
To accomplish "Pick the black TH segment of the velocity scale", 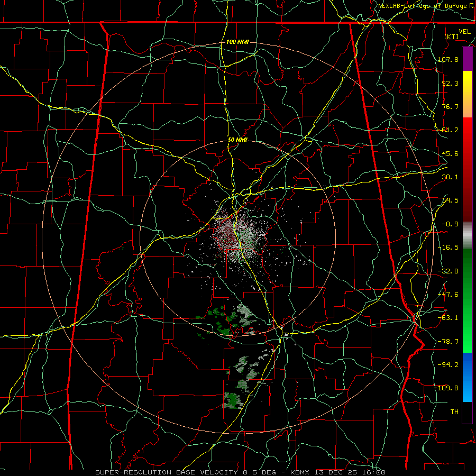I will (467, 412).
